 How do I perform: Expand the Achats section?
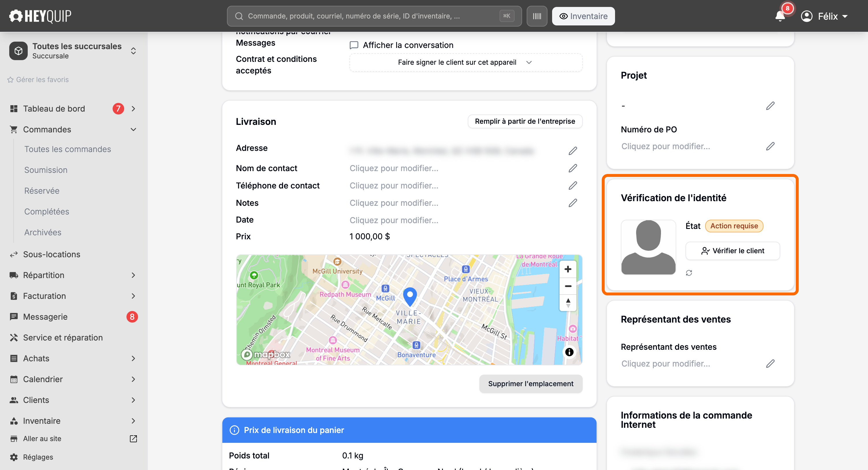tap(133, 358)
